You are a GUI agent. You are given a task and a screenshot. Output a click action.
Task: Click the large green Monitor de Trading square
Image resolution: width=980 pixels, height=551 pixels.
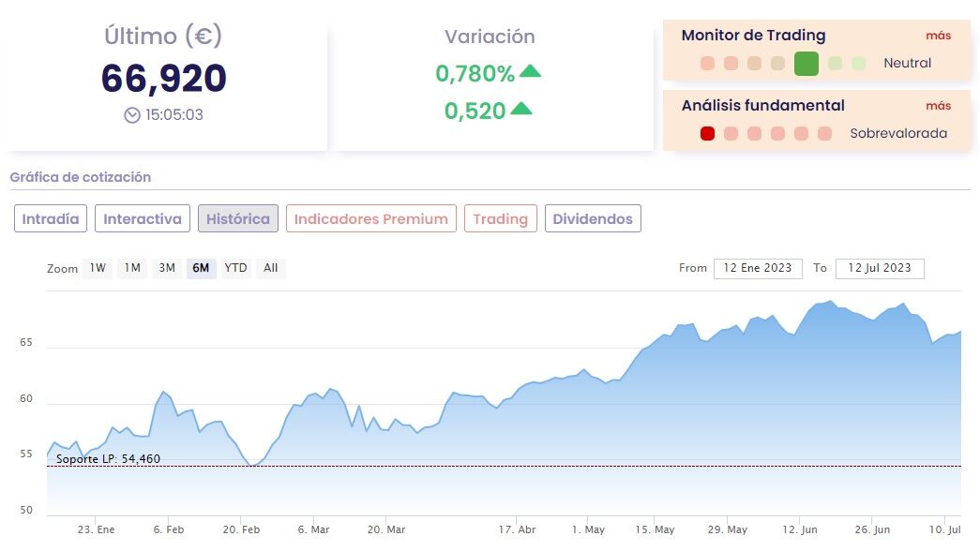pyautogui.click(x=806, y=64)
